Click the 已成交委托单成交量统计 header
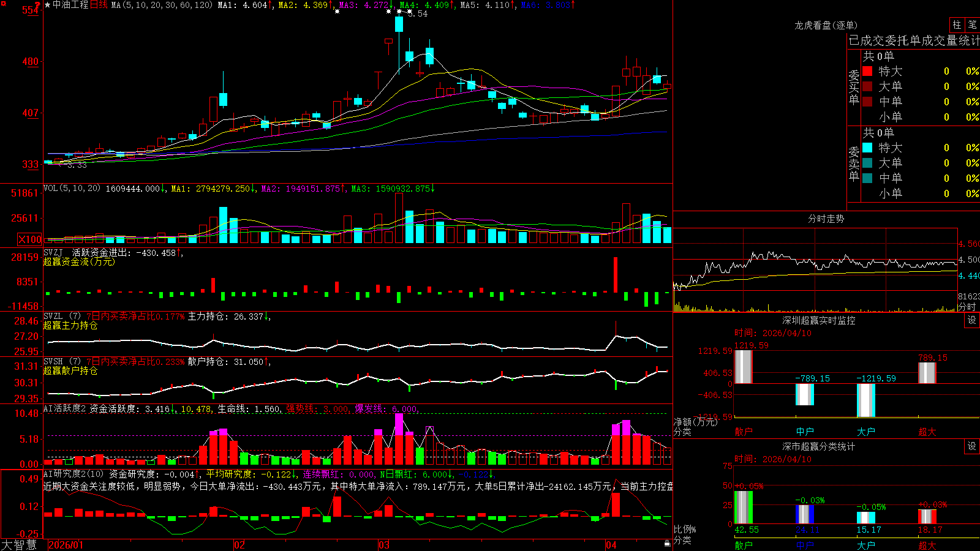The width and height of the screenshot is (980, 551). coord(914,41)
